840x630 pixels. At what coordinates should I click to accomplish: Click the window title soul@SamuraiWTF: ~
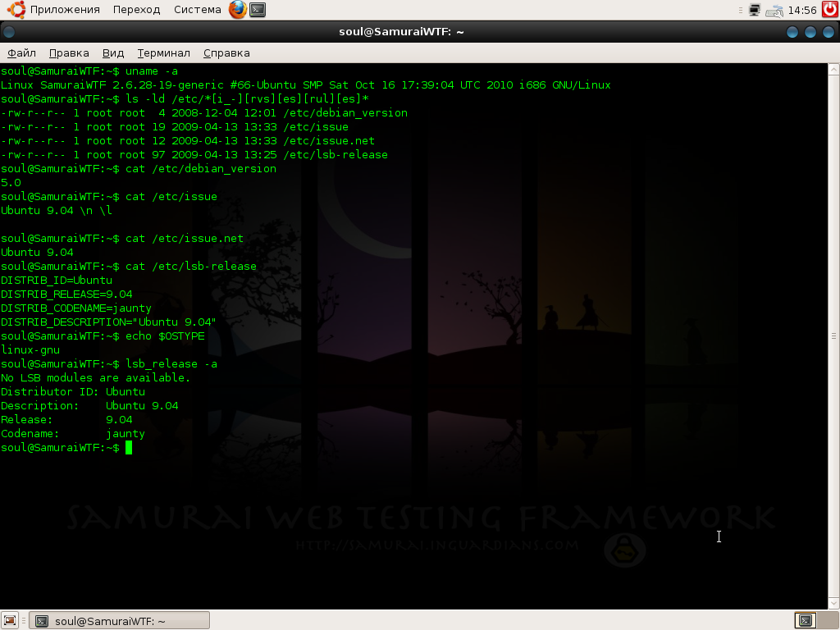[401, 32]
